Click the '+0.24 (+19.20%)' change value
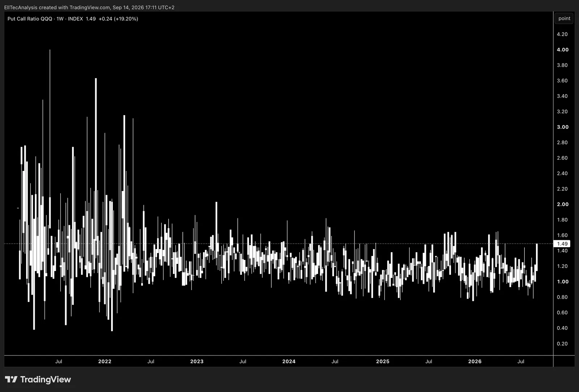The height and width of the screenshot is (392, 579). (x=118, y=19)
